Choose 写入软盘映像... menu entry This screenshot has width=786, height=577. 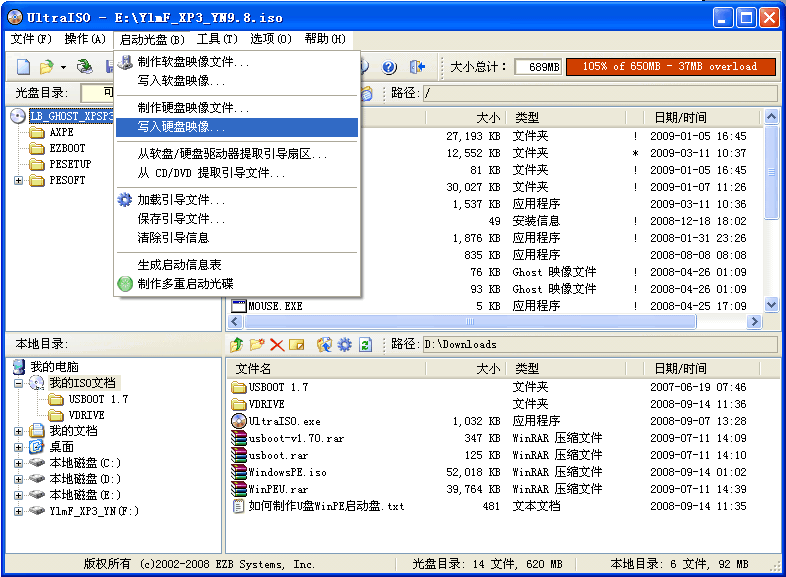[x=237, y=81]
